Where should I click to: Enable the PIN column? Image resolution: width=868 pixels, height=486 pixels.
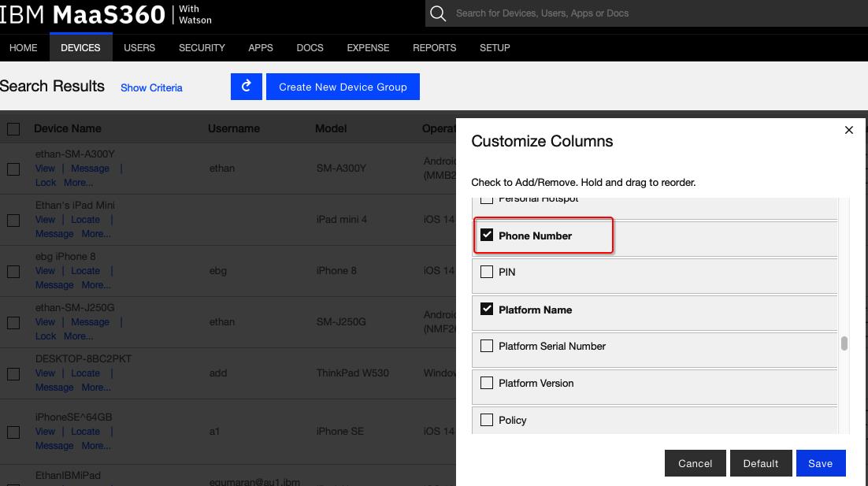tap(487, 272)
